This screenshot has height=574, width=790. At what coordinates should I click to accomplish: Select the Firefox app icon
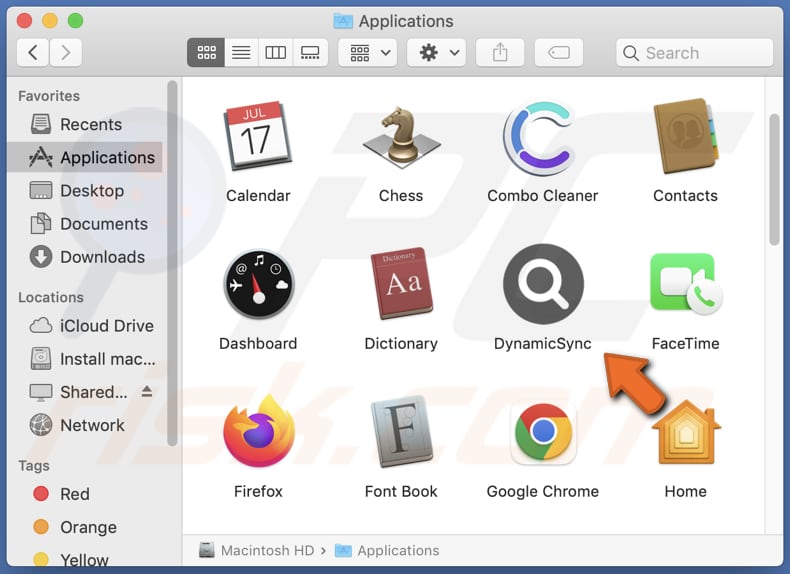[258, 431]
